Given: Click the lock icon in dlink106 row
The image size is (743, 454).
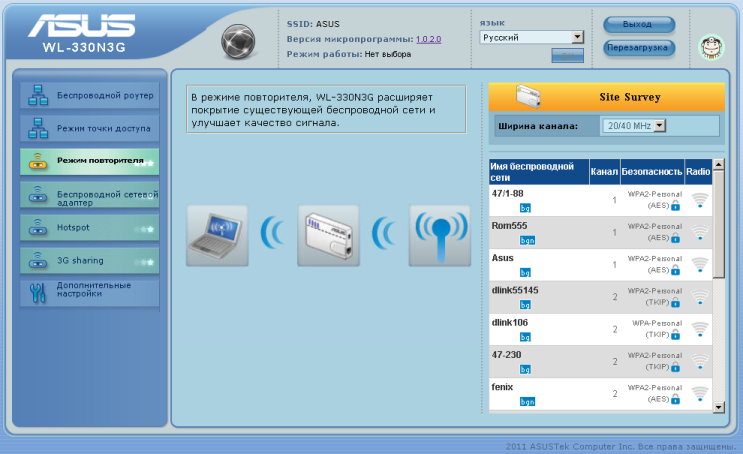Looking at the screenshot, I should click(x=676, y=335).
